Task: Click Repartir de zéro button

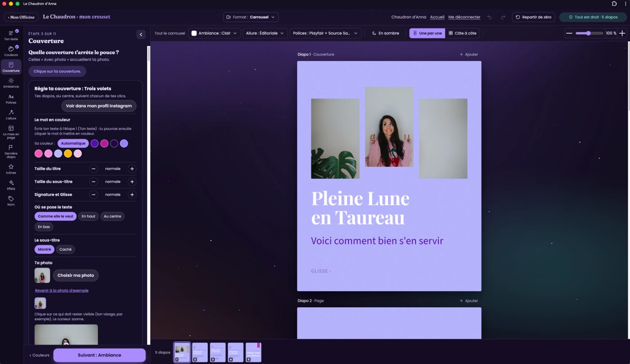Action: pos(533,17)
